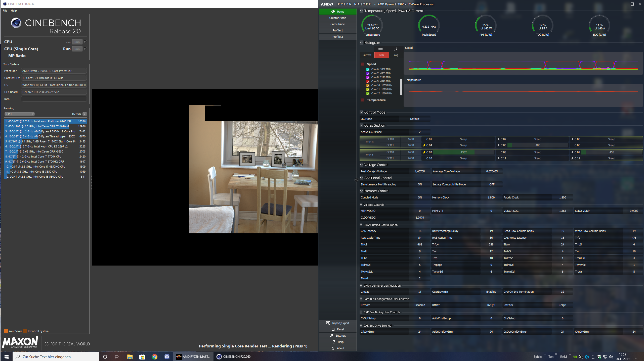This screenshot has height=361, width=644.
Task: Uncheck the Temperature histogram checkbox
Action: coord(363,100)
